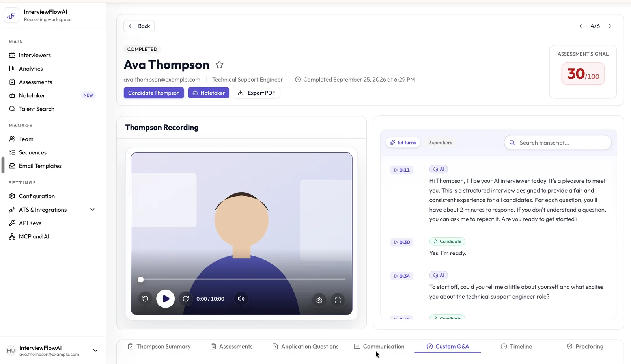The image size is (631, 364).
Task: Open the Proctoring tab
Action: pos(585,347)
